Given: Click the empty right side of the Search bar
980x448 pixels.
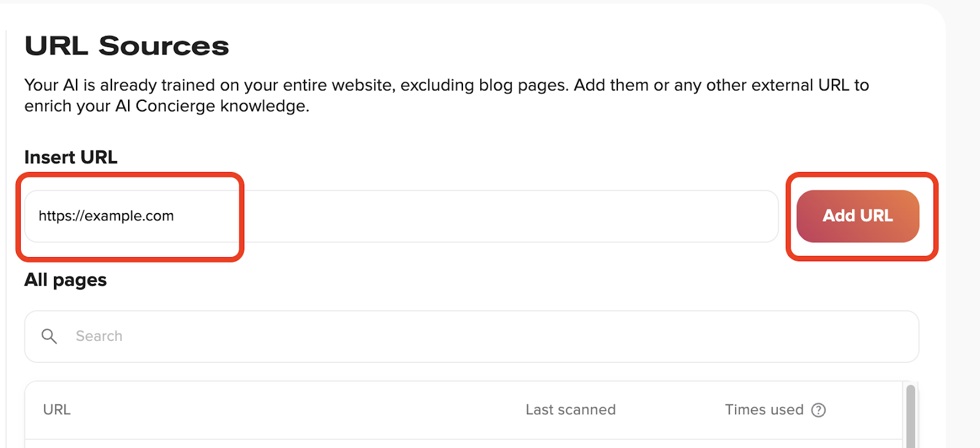Looking at the screenshot, I should 521,337.
